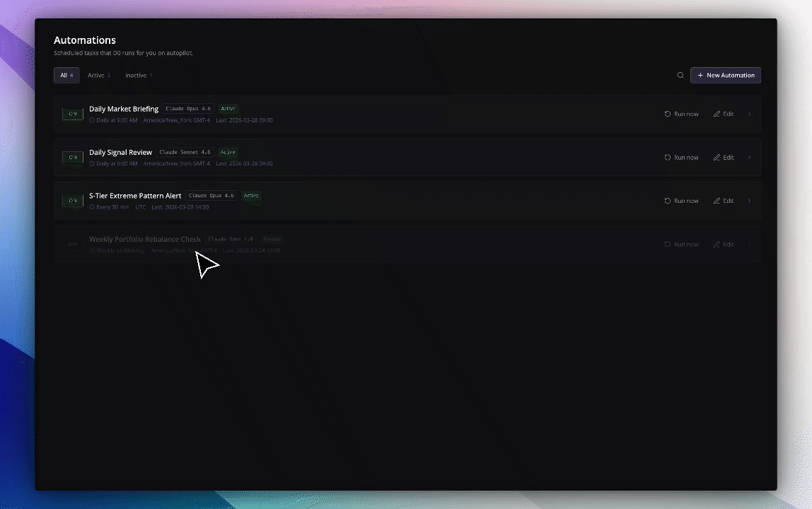Edit the S-Tier Extreme Pattern Alert automation

pos(724,201)
